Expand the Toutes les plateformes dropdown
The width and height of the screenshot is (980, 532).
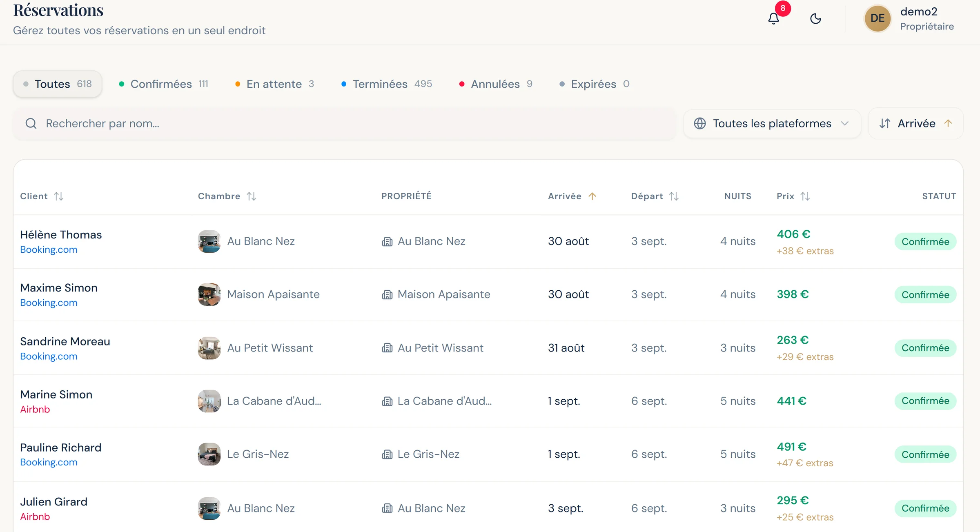pos(772,124)
